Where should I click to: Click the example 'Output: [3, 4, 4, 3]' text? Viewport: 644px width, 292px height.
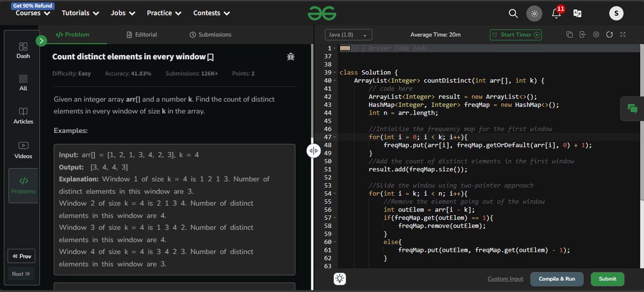pyautogui.click(x=93, y=167)
